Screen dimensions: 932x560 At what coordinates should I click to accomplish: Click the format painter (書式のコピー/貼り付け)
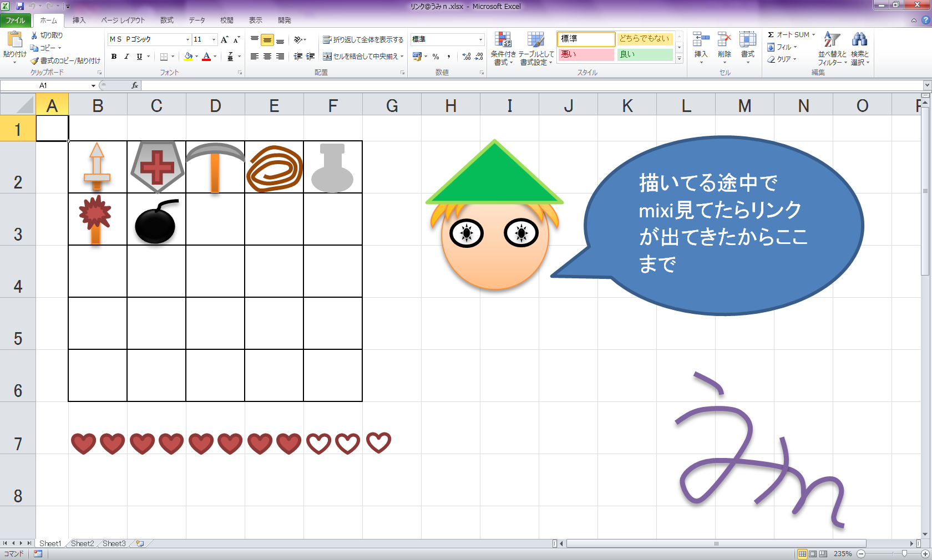pyautogui.click(x=65, y=60)
